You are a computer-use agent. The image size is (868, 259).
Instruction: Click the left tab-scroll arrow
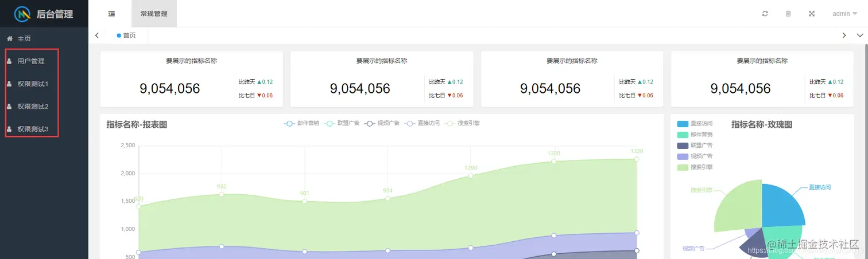pos(97,36)
